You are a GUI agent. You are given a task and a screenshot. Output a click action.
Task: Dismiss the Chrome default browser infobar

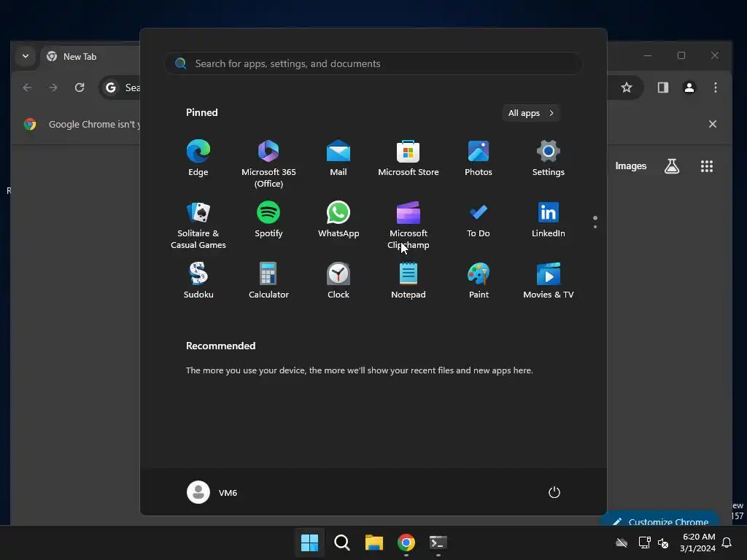(x=713, y=124)
